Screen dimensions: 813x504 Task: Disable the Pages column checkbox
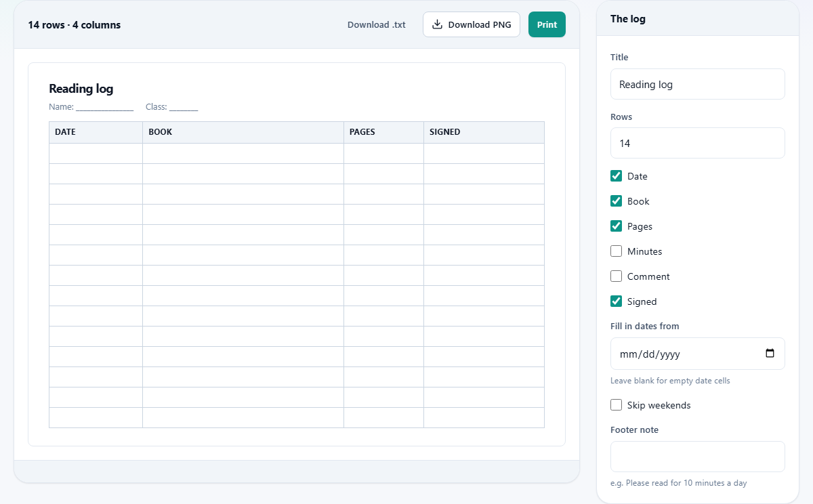coord(617,226)
